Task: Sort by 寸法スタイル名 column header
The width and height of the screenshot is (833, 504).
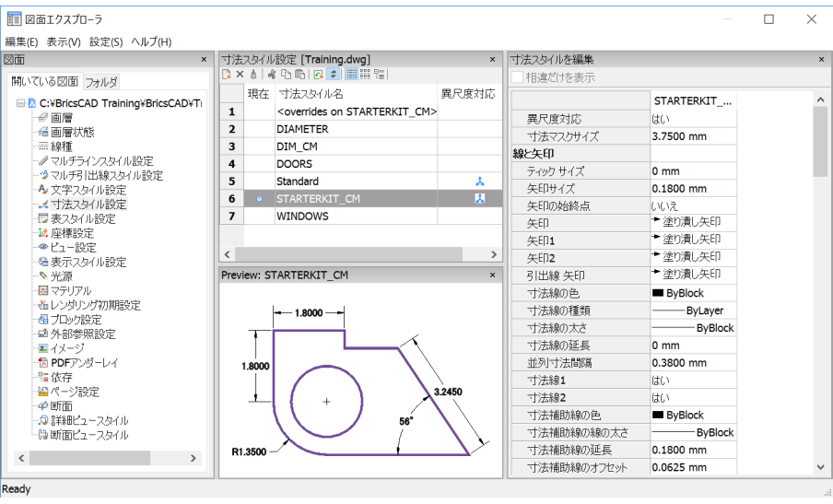Action: [x=356, y=93]
